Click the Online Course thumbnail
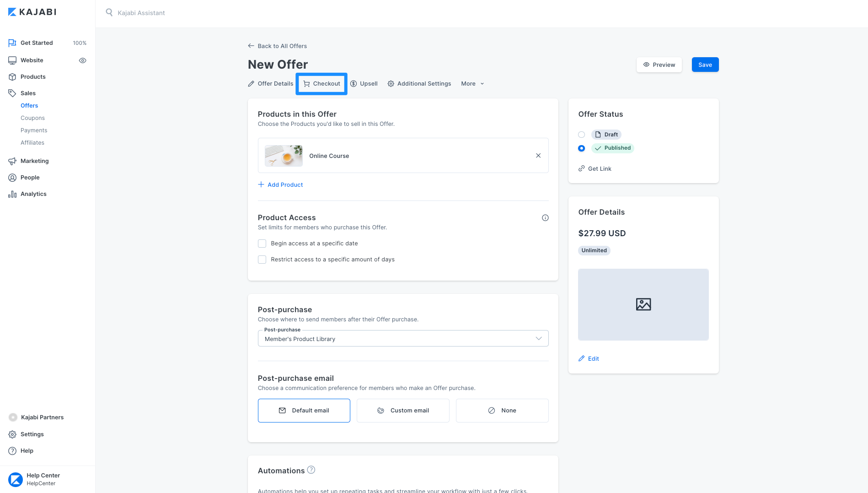 tap(284, 156)
